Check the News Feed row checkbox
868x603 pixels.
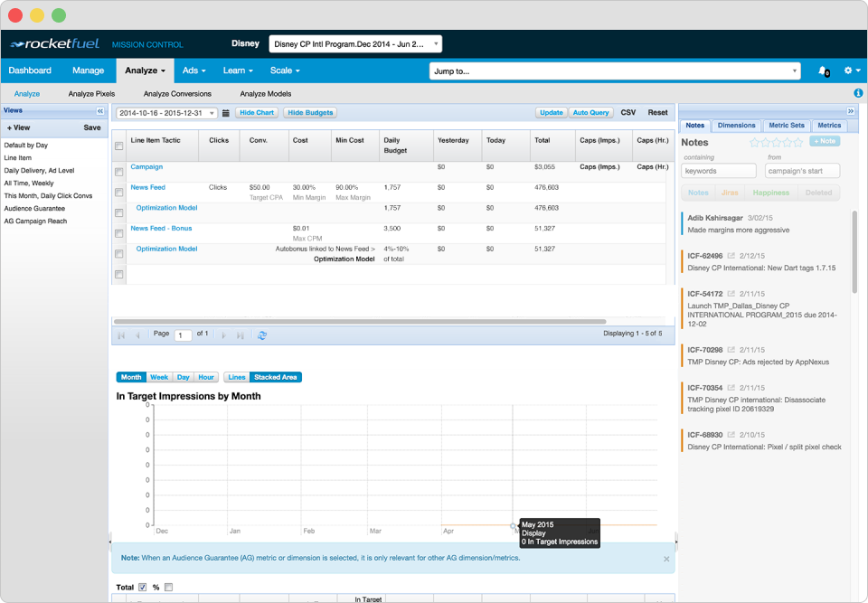tap(118, 193)
